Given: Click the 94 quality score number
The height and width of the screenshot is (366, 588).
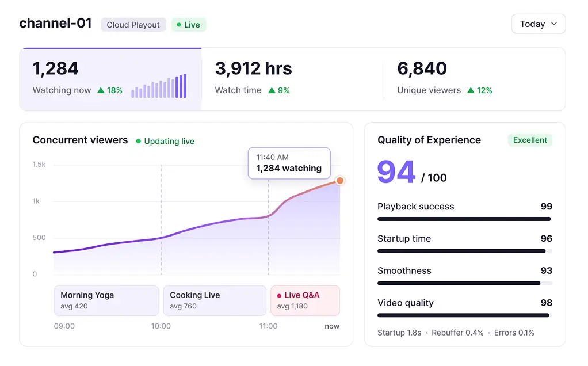Looking at the screenshot, I should click(x=396, y=172).
